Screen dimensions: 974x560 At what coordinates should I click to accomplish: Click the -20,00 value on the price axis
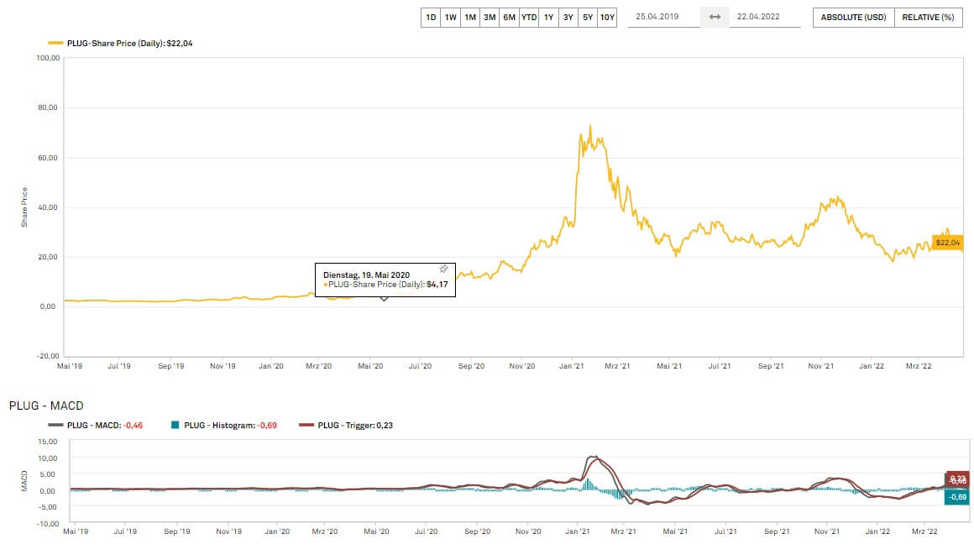49,356
